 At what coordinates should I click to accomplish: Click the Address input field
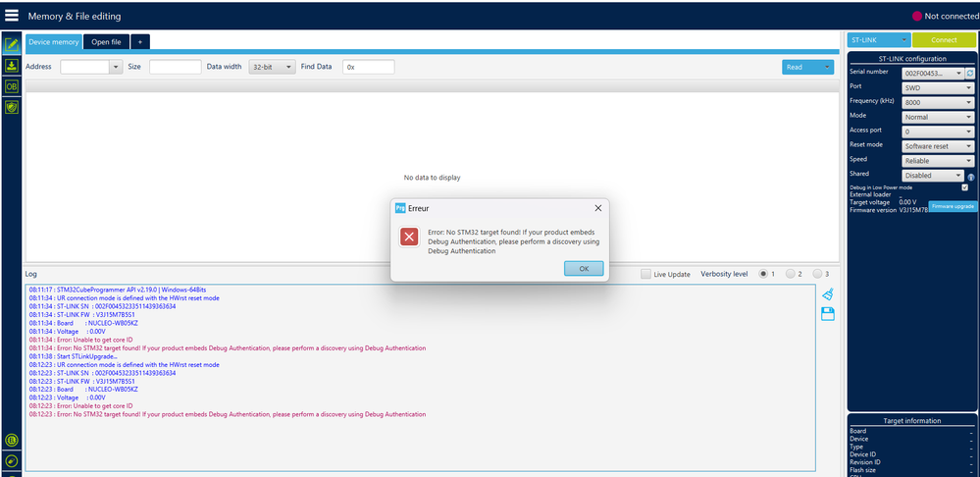(84, 67)
